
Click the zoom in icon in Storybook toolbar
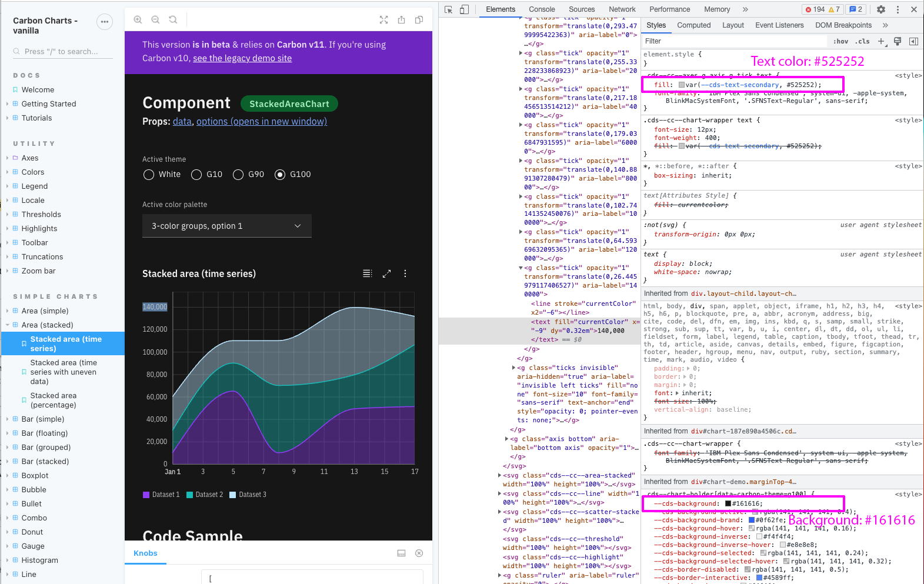(138, 19)
